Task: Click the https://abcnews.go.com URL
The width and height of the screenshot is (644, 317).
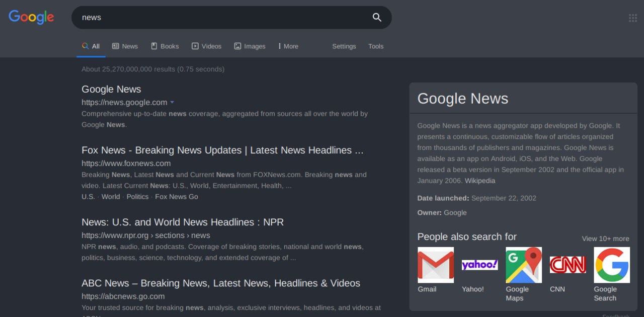Action: pyautogui.click(x=123, y=297)
